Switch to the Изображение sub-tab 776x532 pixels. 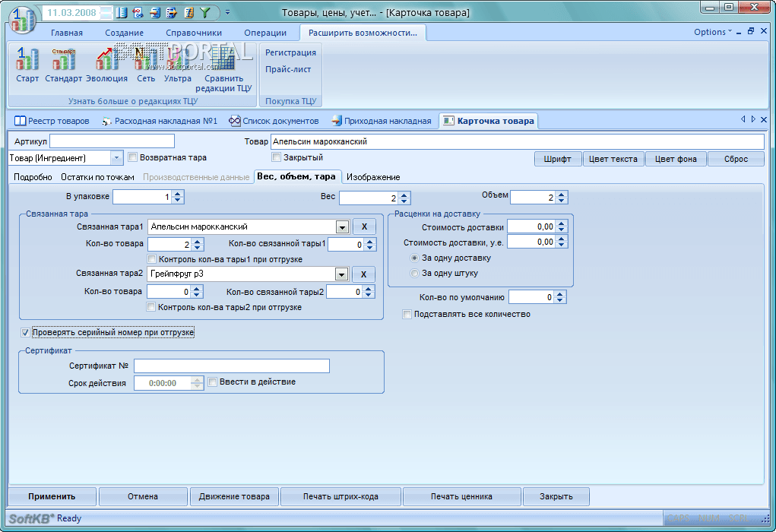coord(373,177)
